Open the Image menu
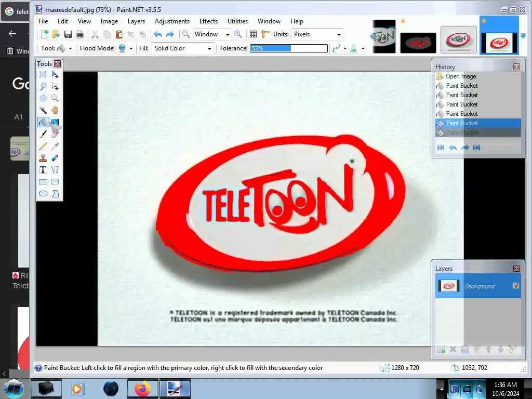Screen dimensions: 532x399 point(109,21)
